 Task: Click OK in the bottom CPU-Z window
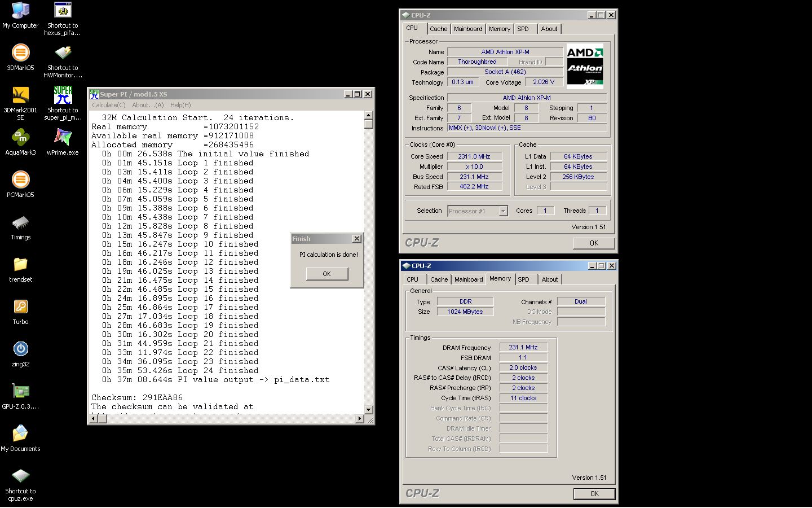[594, 494]
